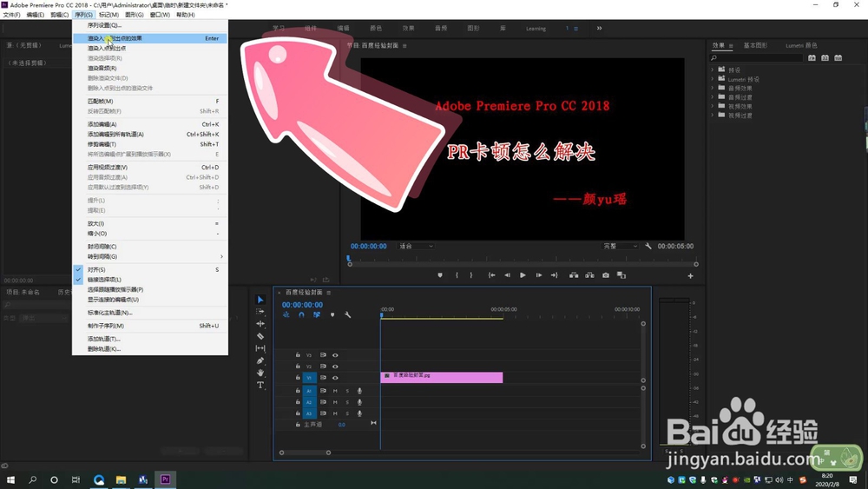Click Add Marker in program monitor
Viewport: 868px width, 489px height.
pyautogui.click(x=440, y=275)
